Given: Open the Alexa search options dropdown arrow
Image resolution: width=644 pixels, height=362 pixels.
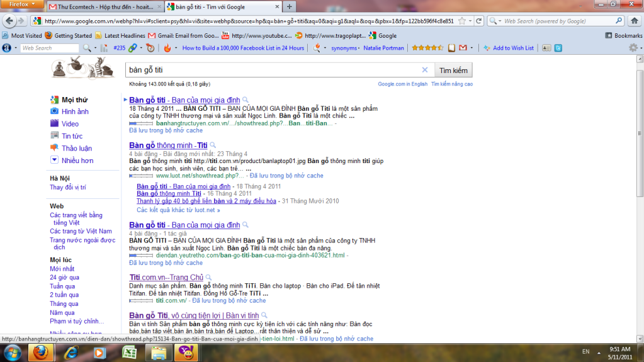Looking at the screenshot, I should [95, 48].
